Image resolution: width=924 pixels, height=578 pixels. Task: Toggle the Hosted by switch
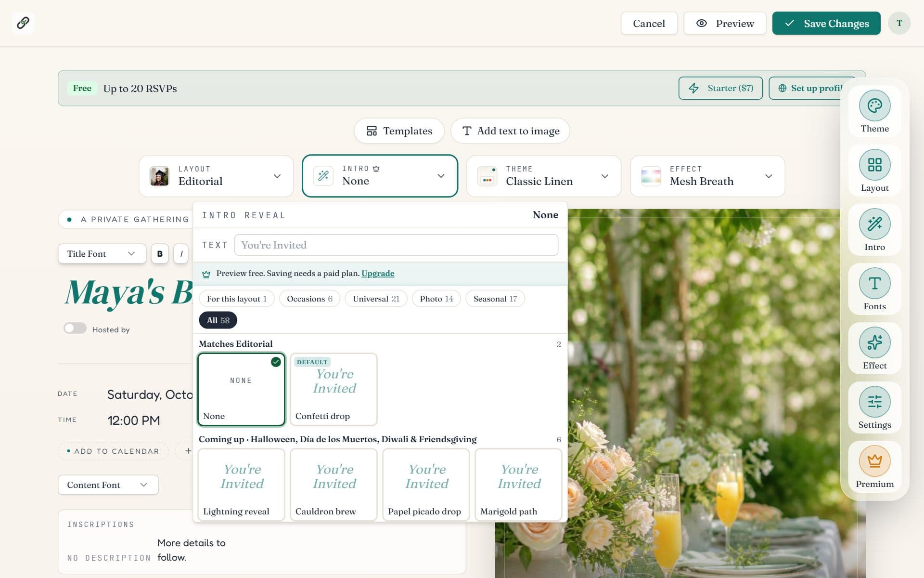pos(75,328)
